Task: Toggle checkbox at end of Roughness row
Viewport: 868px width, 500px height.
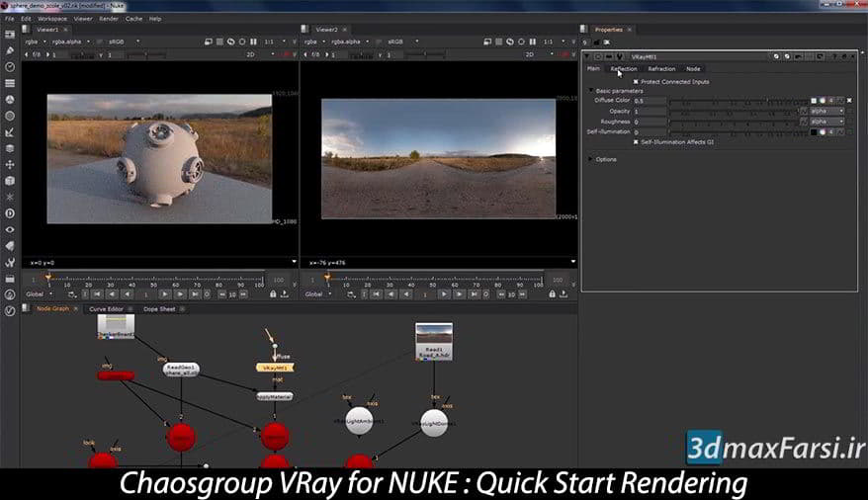Action: [x=850, y=122]
